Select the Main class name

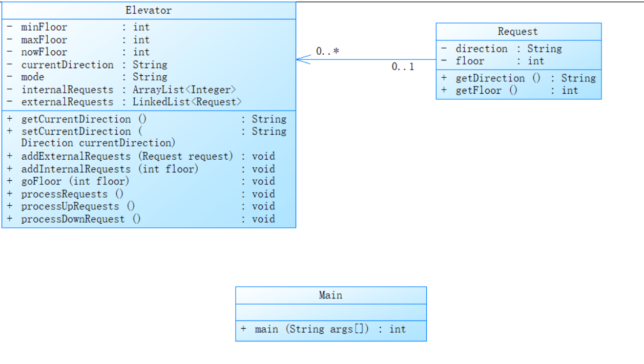point(330,295)
